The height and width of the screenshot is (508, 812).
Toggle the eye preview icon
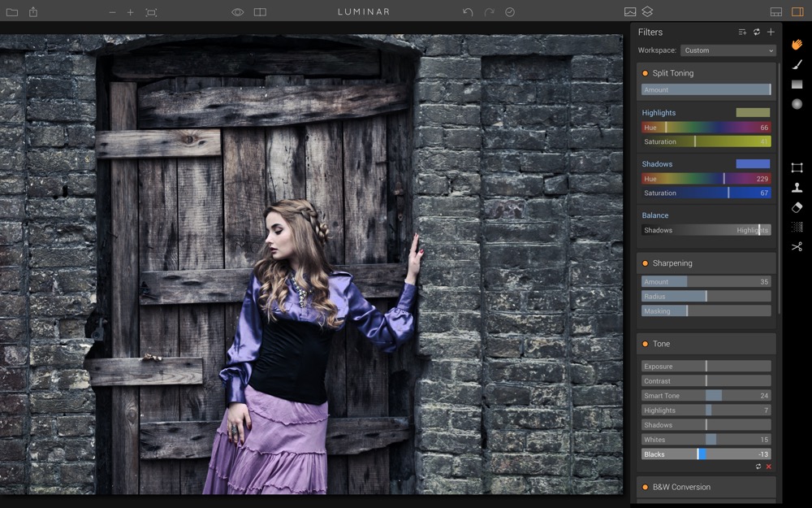coord(238,12)
